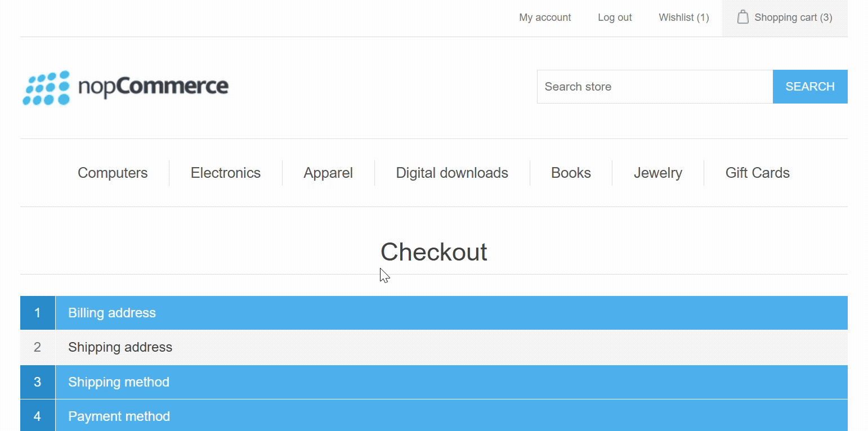Expand the Shipping address step
868x431 pixels.
click(x=120, y=347)
